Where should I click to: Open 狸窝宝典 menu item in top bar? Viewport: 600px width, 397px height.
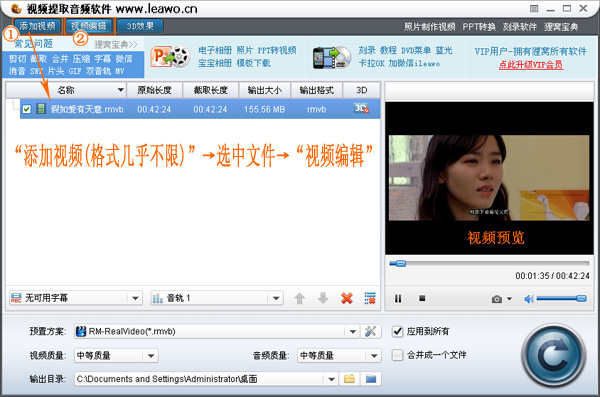coord(561,27)
